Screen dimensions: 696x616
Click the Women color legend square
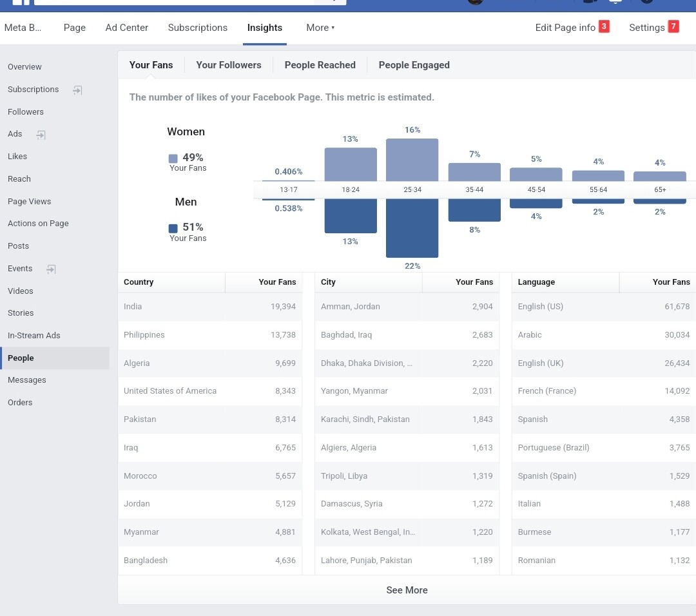173,159
